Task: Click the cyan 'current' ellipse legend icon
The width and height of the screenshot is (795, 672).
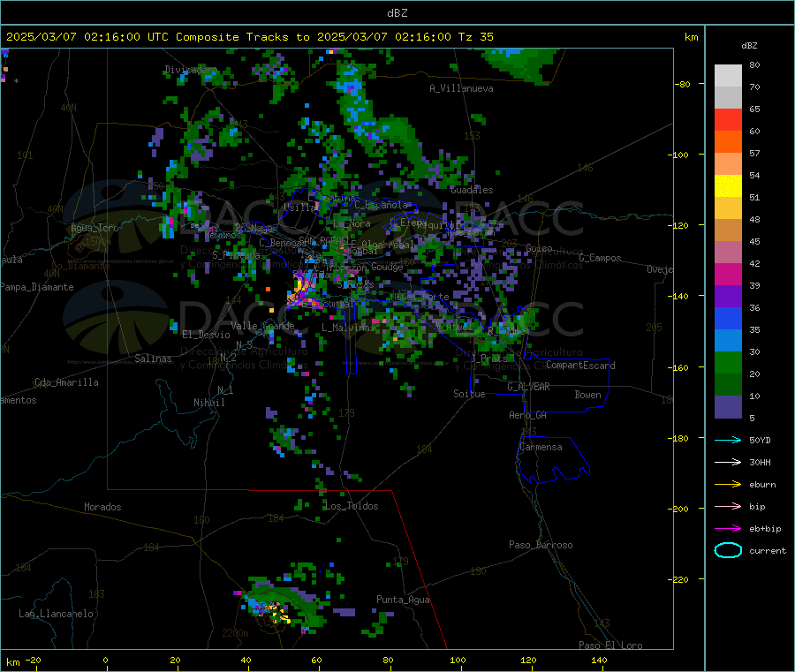Action: 728,550
